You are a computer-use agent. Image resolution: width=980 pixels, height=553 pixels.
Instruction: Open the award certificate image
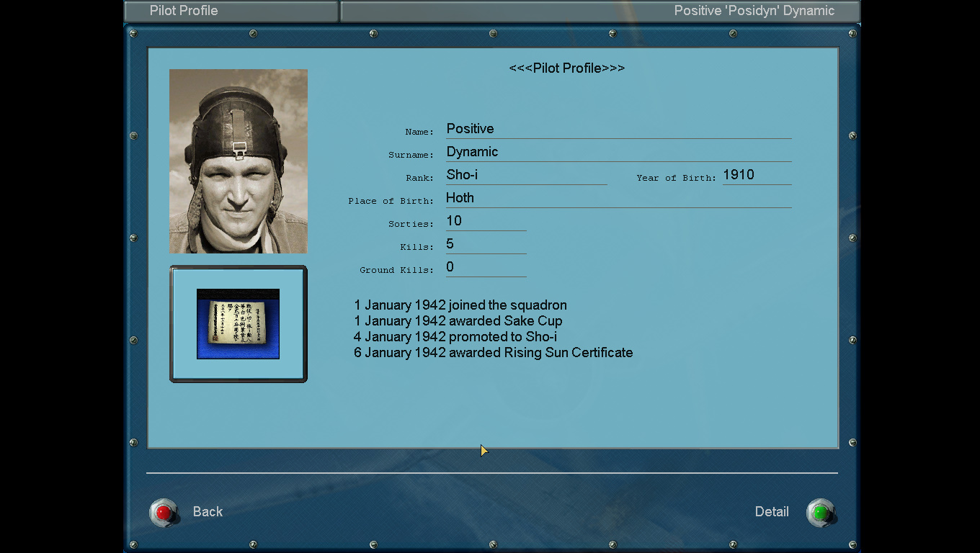[x=238, y=324]
